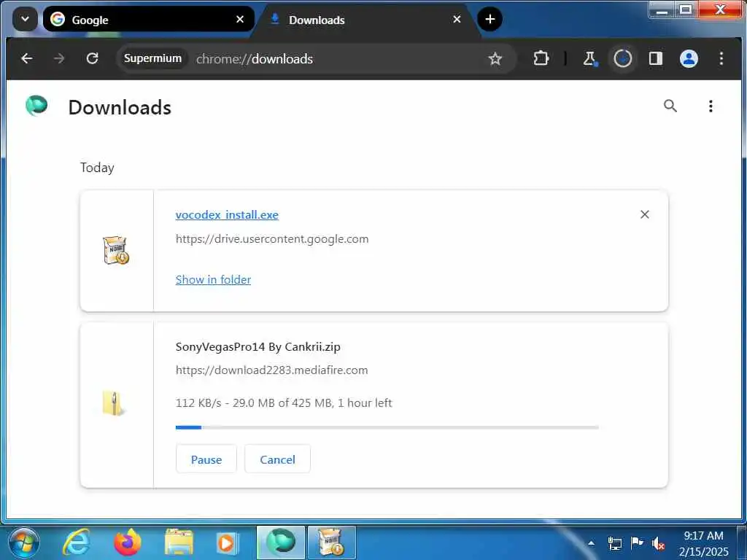
Task: Launch Firefox from the taskbar
Action: coord(128,542)
